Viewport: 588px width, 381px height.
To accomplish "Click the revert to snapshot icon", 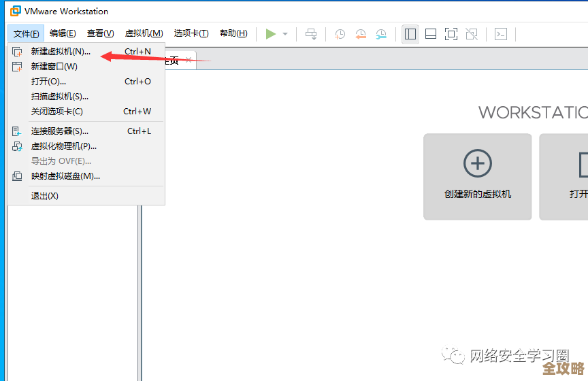I will click(x=361, y=34).
